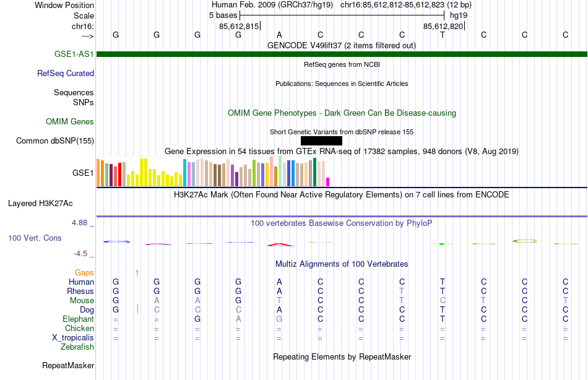Image resolution: width=588 pixels, height=380 pixels.
Task: Click the RefSeq genes from NCBI title
Action: (342, 64)
